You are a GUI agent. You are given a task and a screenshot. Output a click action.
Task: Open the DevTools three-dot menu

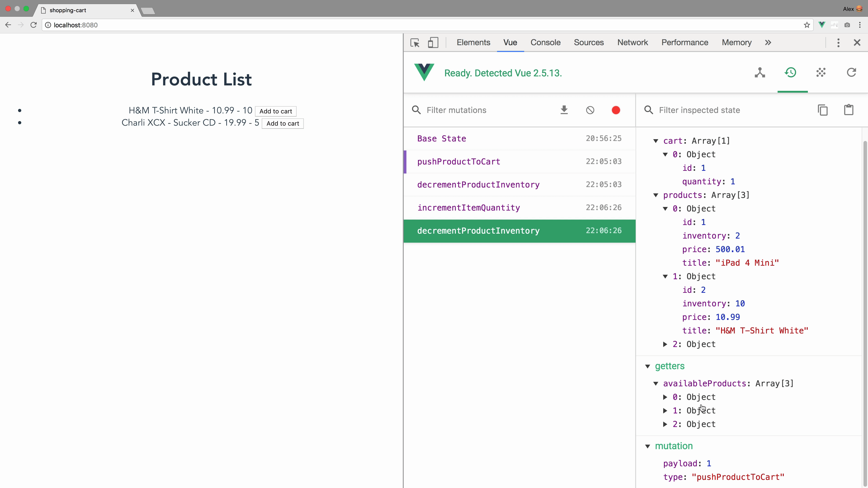(838, 43)
